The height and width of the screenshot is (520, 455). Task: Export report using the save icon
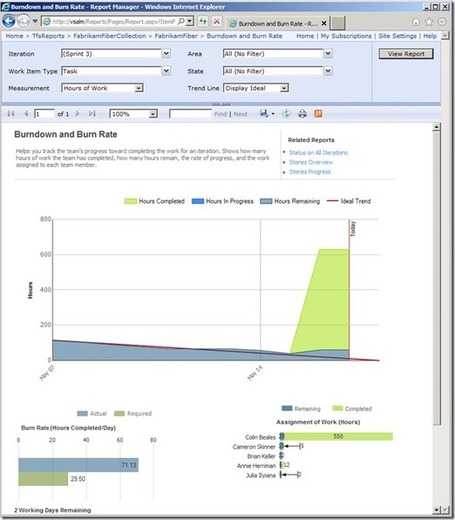(264, 114)
